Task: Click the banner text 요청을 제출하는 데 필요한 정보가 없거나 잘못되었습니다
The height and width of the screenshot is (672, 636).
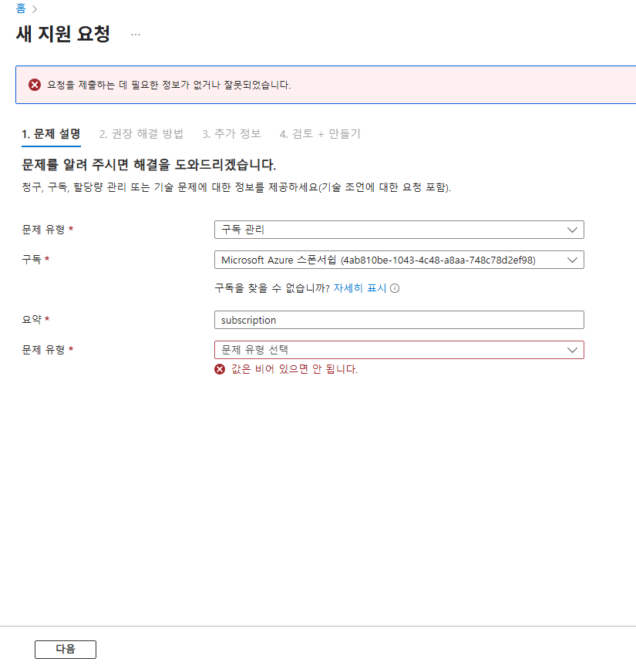Action: point(169,85)
